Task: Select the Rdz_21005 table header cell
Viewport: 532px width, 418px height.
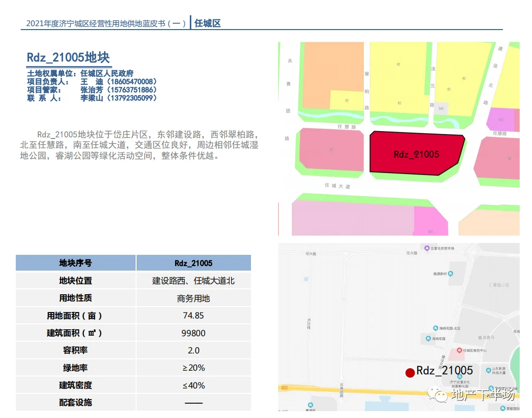Action: point(193,263)
